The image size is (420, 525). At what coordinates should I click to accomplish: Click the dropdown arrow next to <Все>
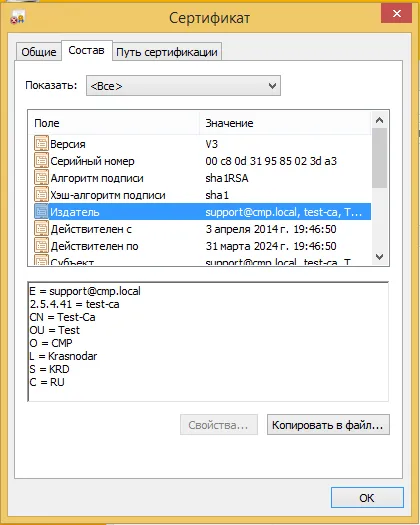272,86
